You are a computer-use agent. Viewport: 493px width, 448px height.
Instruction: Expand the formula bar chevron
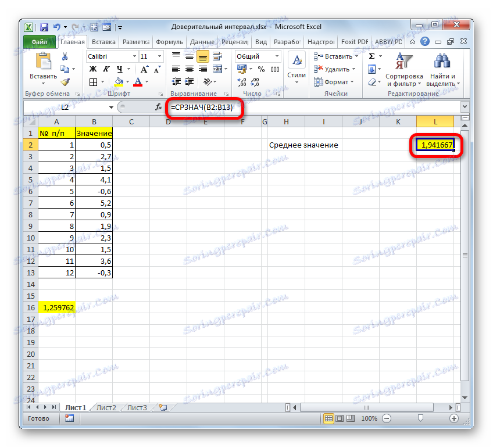[465, 107]
